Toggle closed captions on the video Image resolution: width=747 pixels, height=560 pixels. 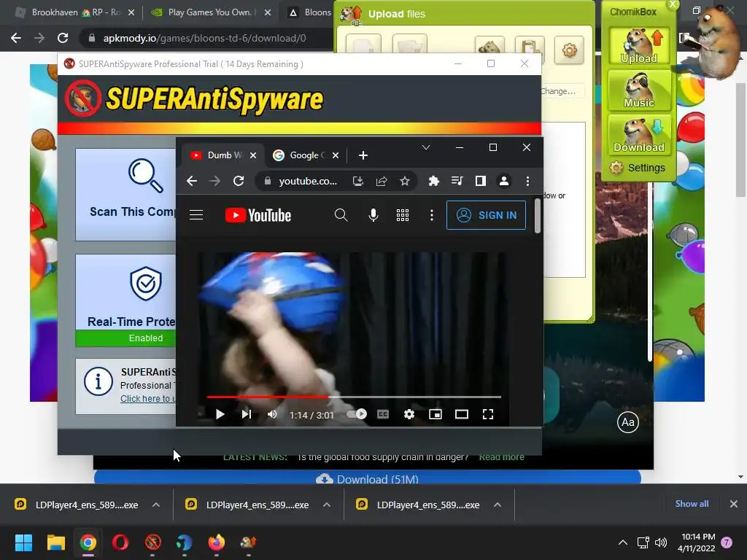tap(383, 414)
